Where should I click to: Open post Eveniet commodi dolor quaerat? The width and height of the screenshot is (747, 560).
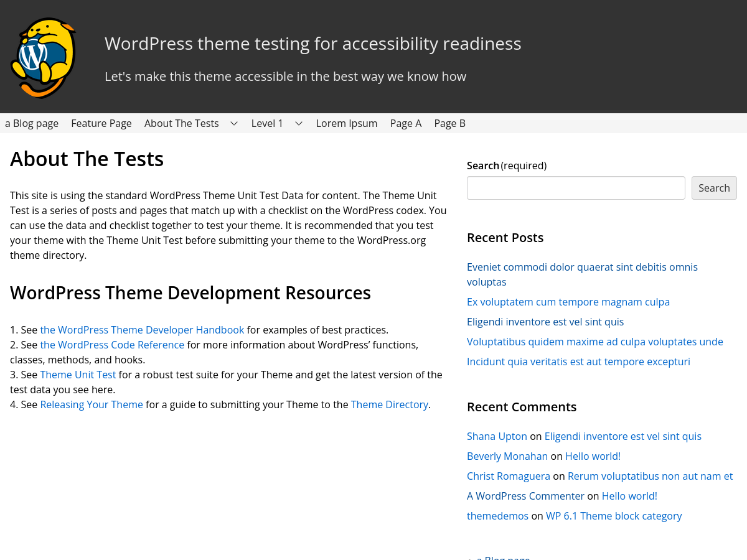point(582,274)
